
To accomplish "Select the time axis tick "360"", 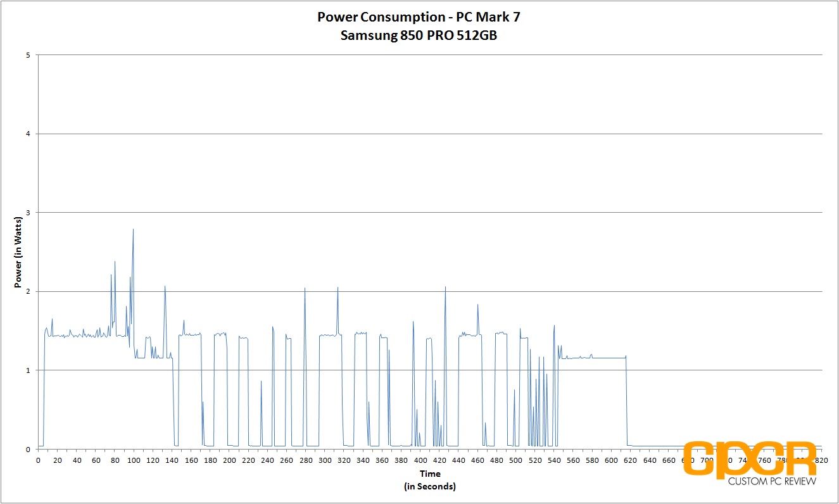I will coord(382,460).
